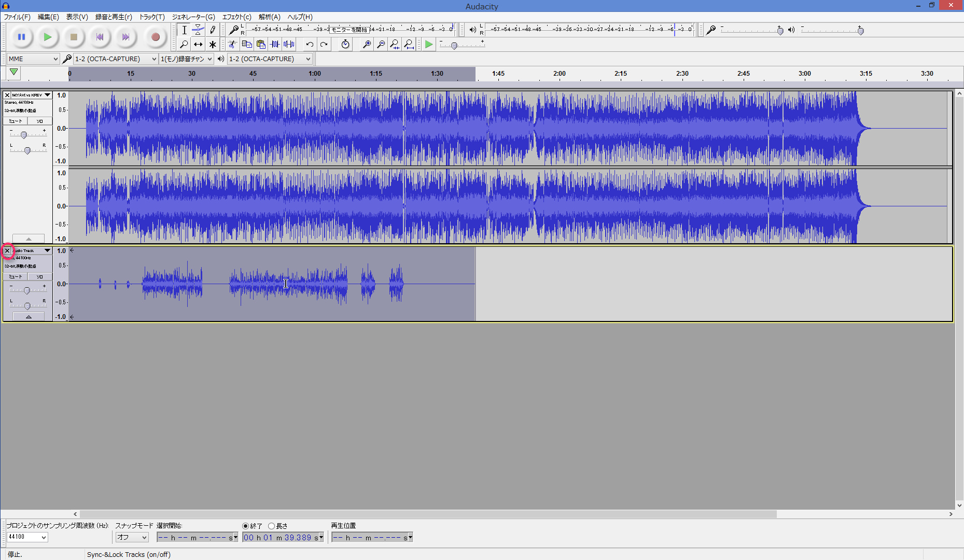Open the ファイル(F) menu
Viewport: 964px width, 560px height.
tap(17, 17)
